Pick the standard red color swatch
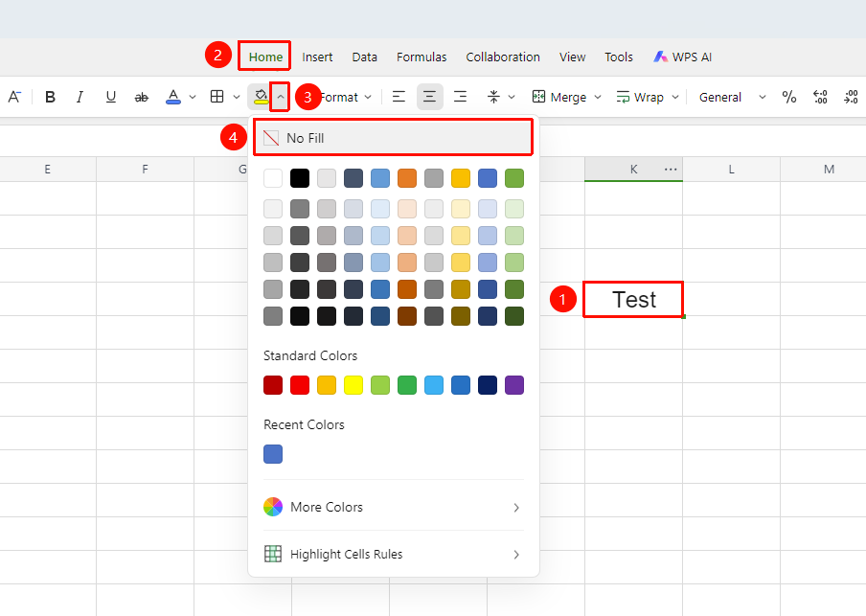 (300, 385)
